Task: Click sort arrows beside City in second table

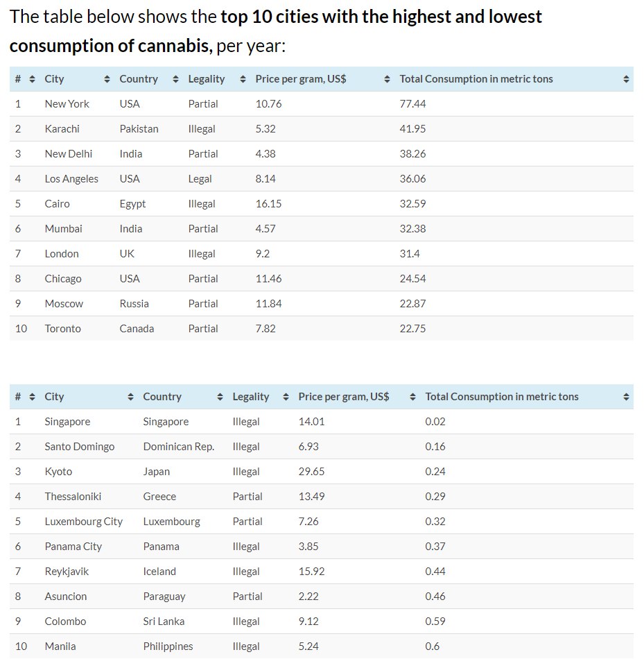Action: click(x=130, y=397)
